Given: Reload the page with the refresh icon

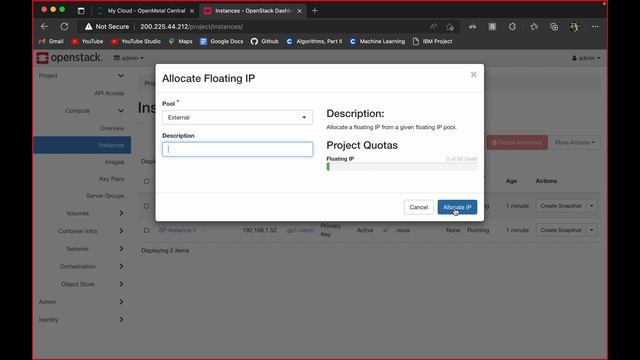Looking at the screenshot, I should [64, 27].
